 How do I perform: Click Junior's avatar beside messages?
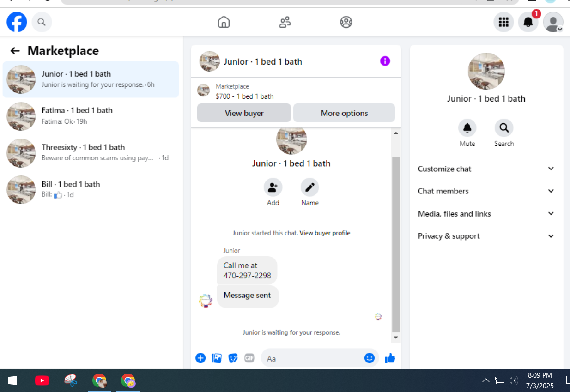tap(206, 301)
